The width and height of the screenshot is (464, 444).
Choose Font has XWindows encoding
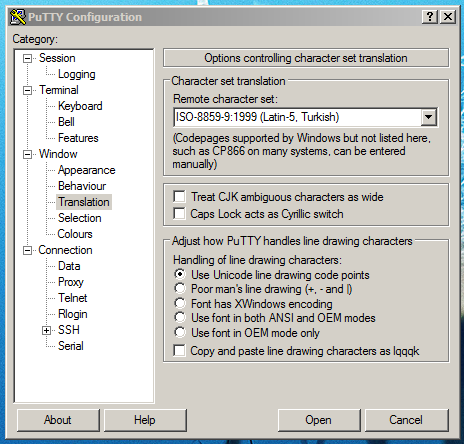(x=180, y=304)
